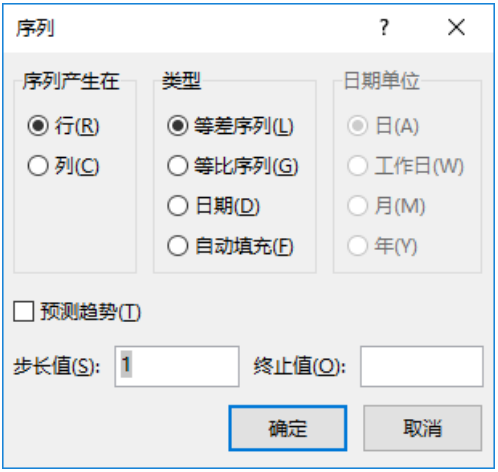Click inside the 步长值 input box
This screenshot has width=498, height=472.
click(177, 367)
